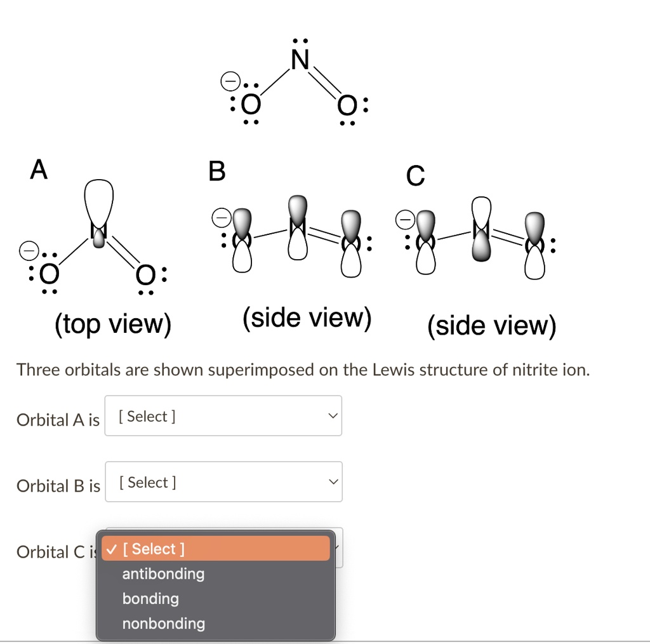Open the Orbital B selection dropdown
The width and height of the screenshot is (650, 644).
pyautogui.click(x=224, y=482)
